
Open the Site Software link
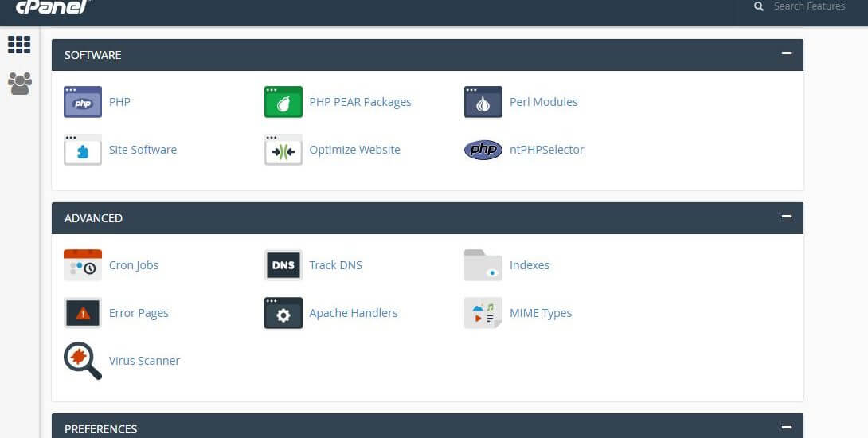pyautogui.click(x=143, y=150)
